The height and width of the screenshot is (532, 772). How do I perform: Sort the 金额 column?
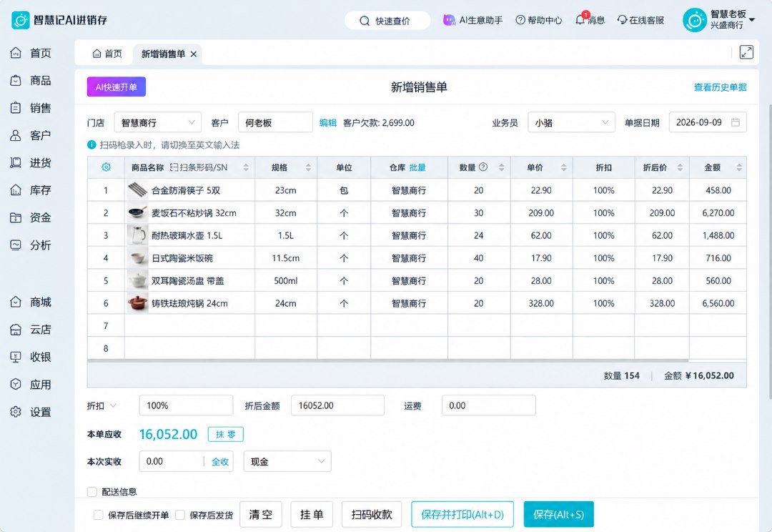click(739, 167)
